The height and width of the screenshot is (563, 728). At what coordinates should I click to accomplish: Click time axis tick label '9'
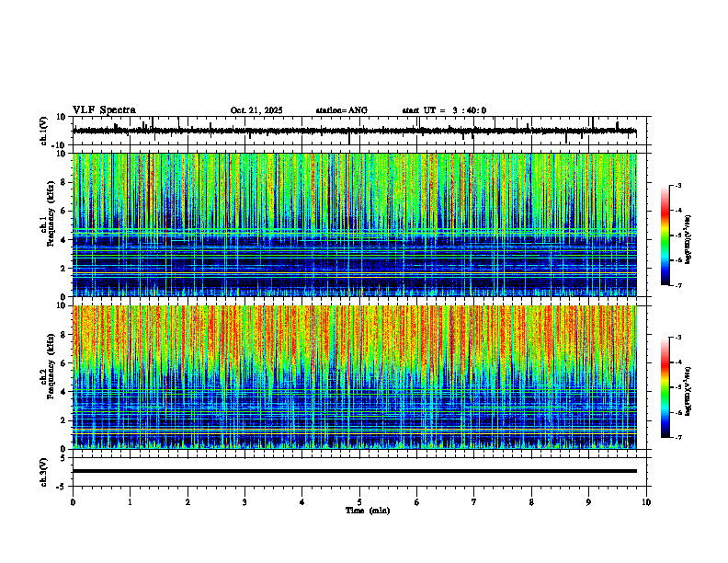tap(588, 502)
